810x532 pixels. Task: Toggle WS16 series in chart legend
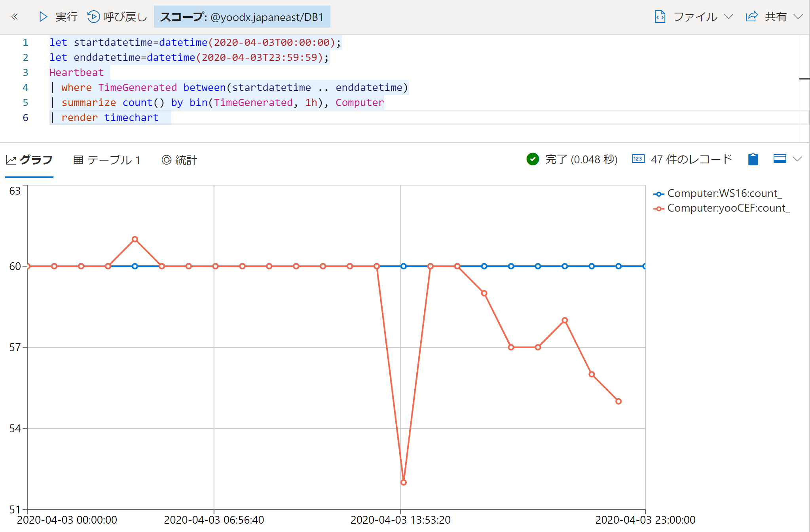(724, 193)
